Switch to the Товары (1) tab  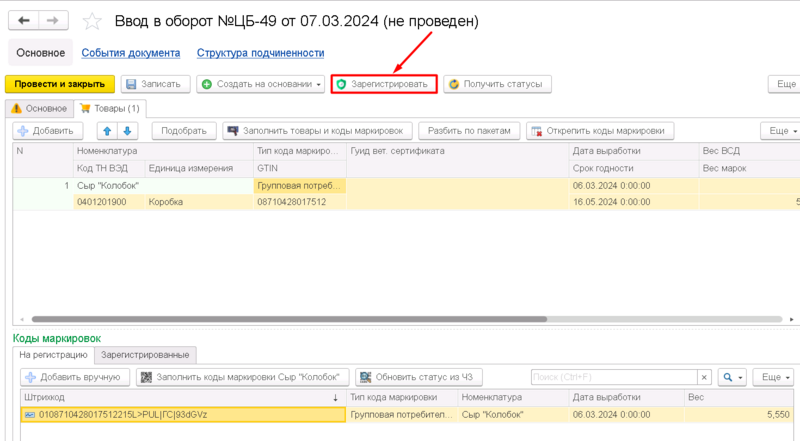110,108
